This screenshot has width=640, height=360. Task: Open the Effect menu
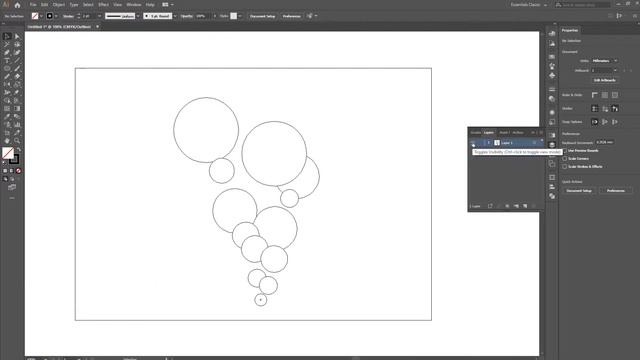[x=103, y=5]
